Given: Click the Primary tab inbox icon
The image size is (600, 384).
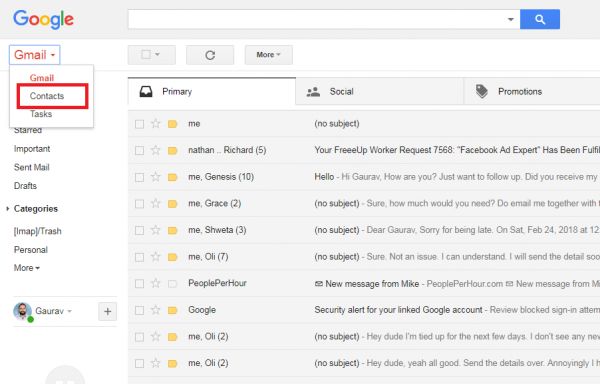Looking at the screenshot, I should (146, 91).
